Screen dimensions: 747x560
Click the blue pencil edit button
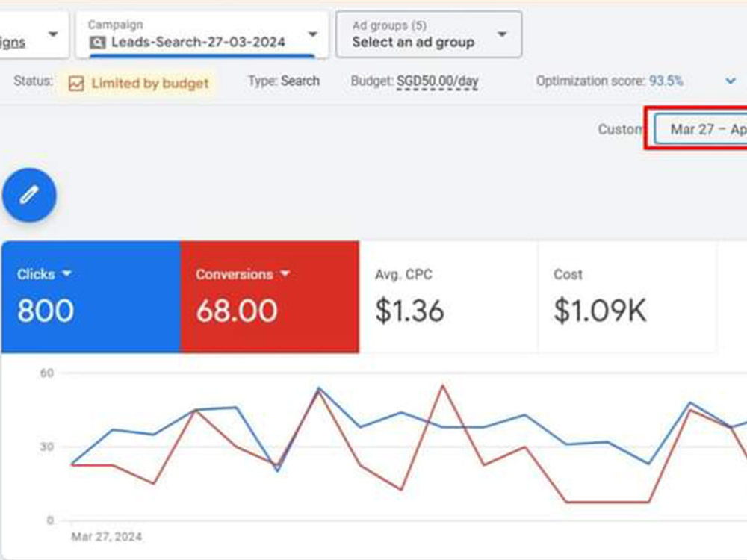click(x=29, y=195)
